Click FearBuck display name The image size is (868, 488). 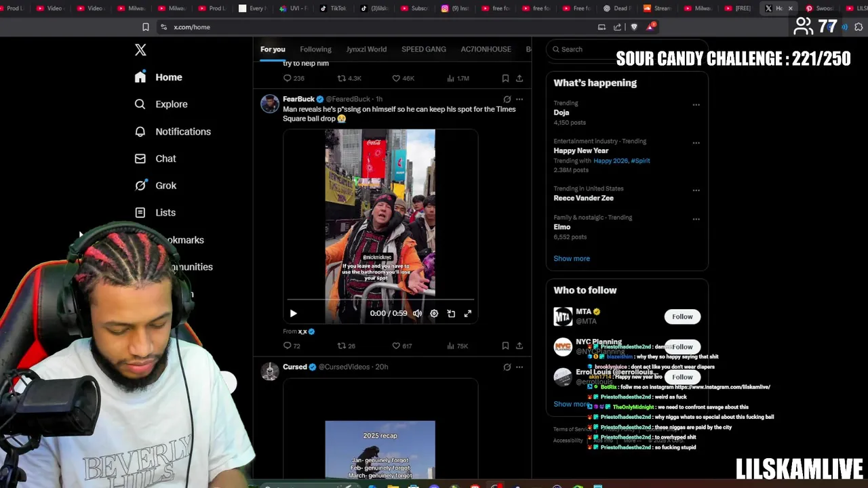pos(298,99)
